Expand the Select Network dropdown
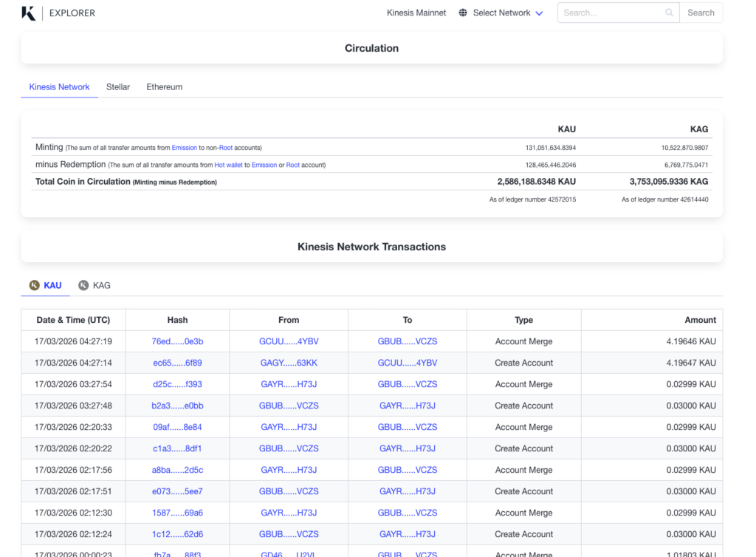Image resolution: width=756 pixels, height=557 pixels. (x=501, y=13)
